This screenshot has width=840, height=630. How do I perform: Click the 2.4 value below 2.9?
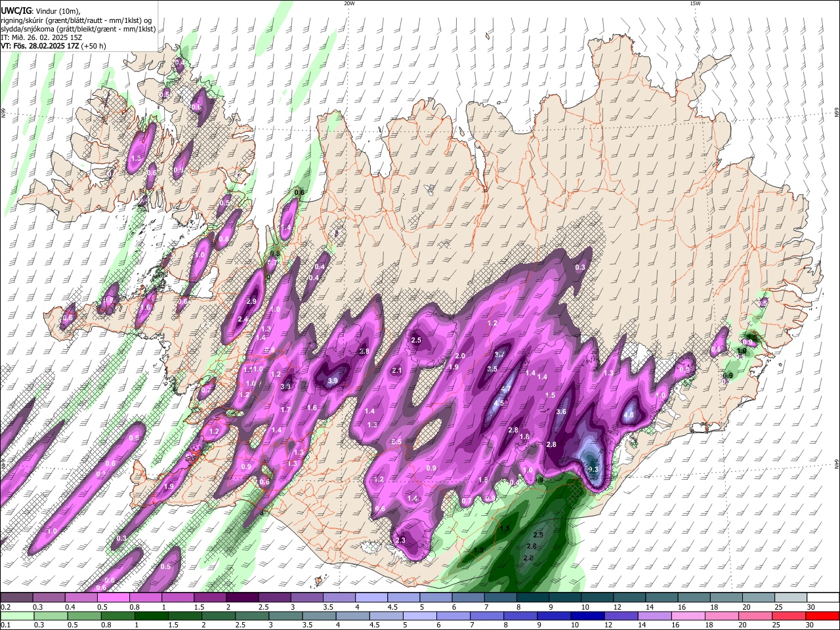click(242, 319)
